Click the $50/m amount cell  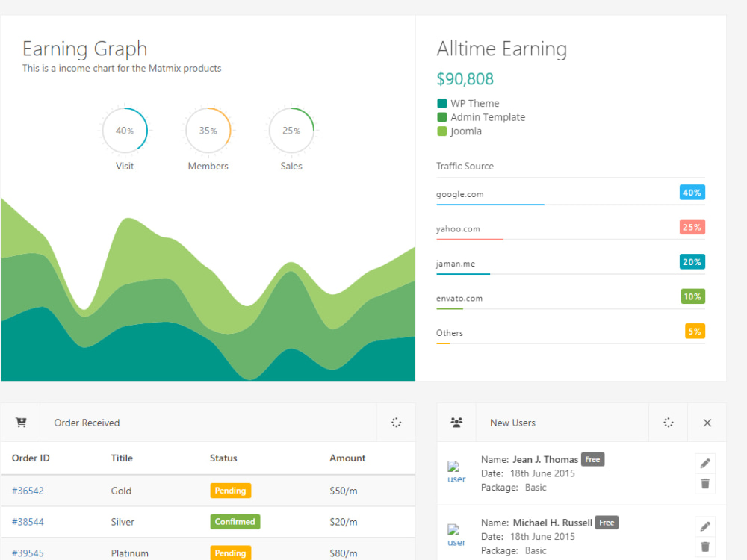point(344,491)
